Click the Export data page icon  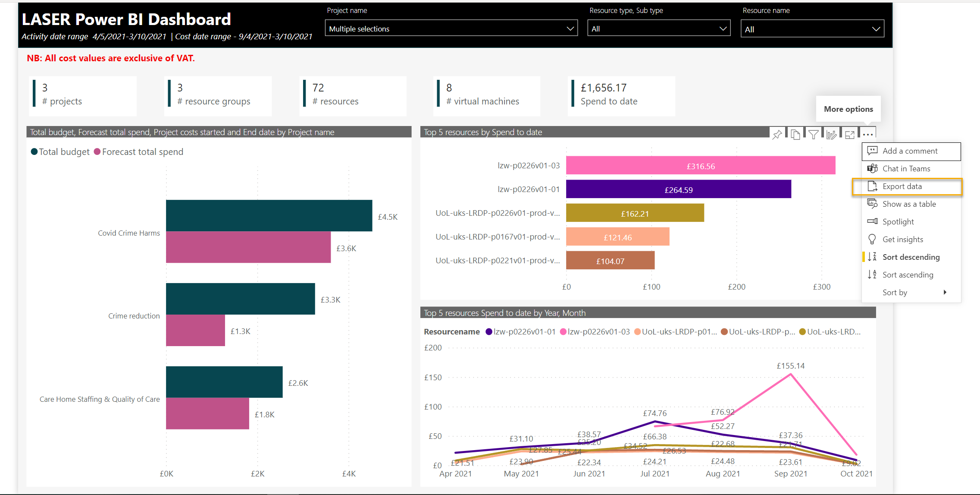872,186
